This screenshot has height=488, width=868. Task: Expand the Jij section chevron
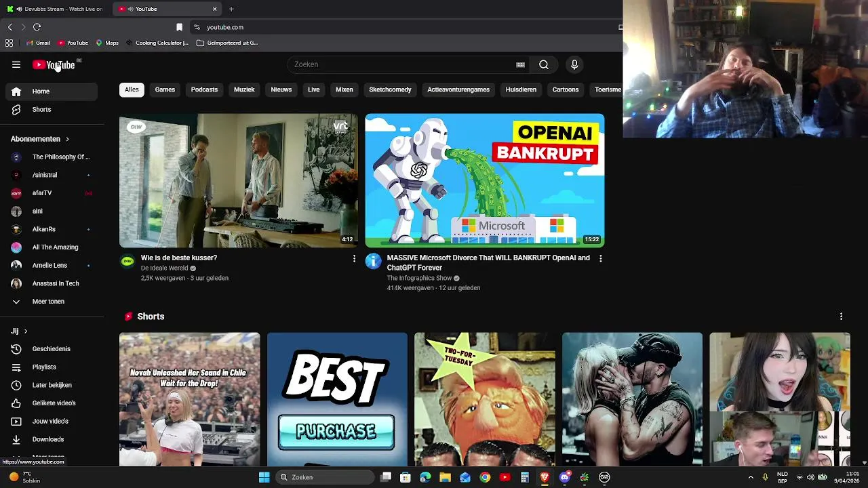[26, 331]
